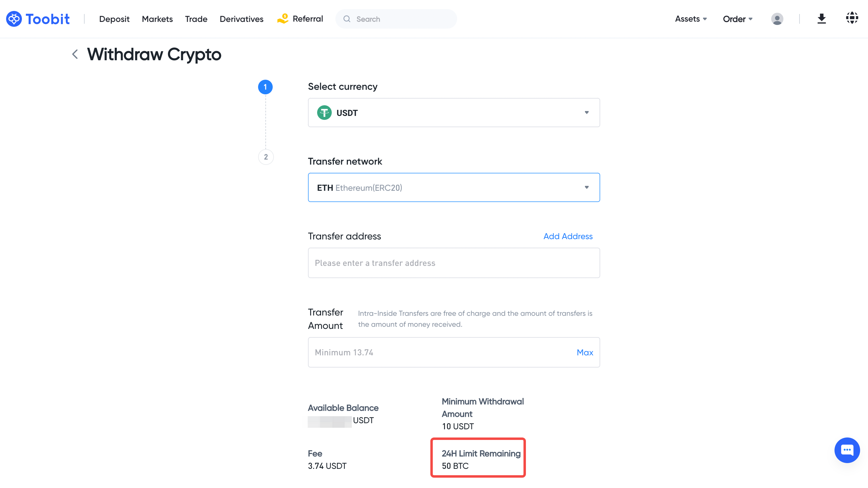Click the search magnifier icon

click(x=347, y=19)
